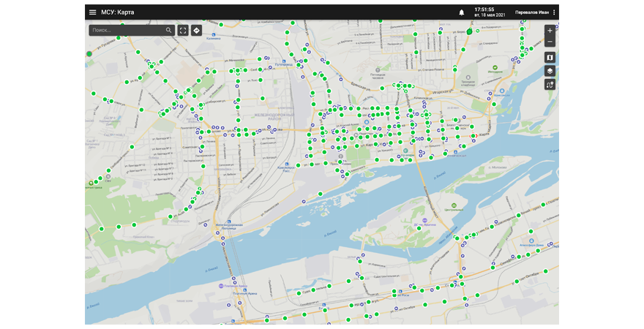Image resolution: width=644 pixels, height=329 pixels.
Task: Open the hamburger navigation menu
Action: (x=92, y=12)
